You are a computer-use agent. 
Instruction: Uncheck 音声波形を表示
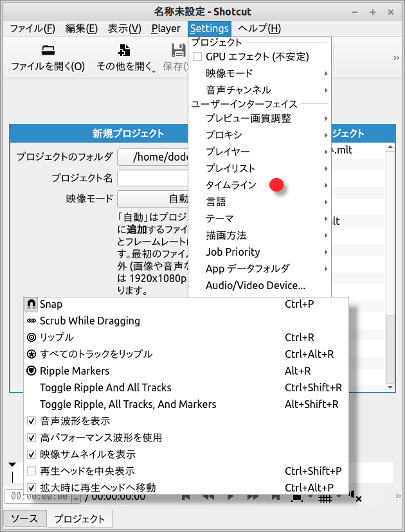click(x=32, y=421)
